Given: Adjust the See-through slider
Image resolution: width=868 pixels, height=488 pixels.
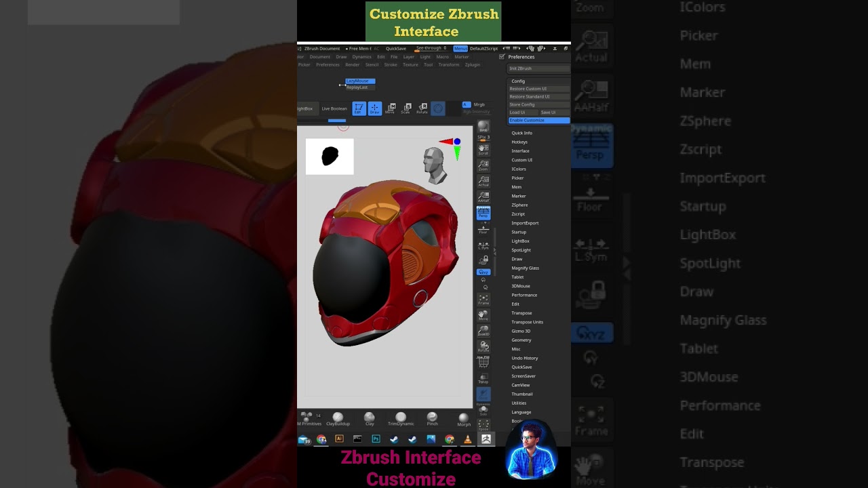Looking at the screenshot, I should [431, 48].
